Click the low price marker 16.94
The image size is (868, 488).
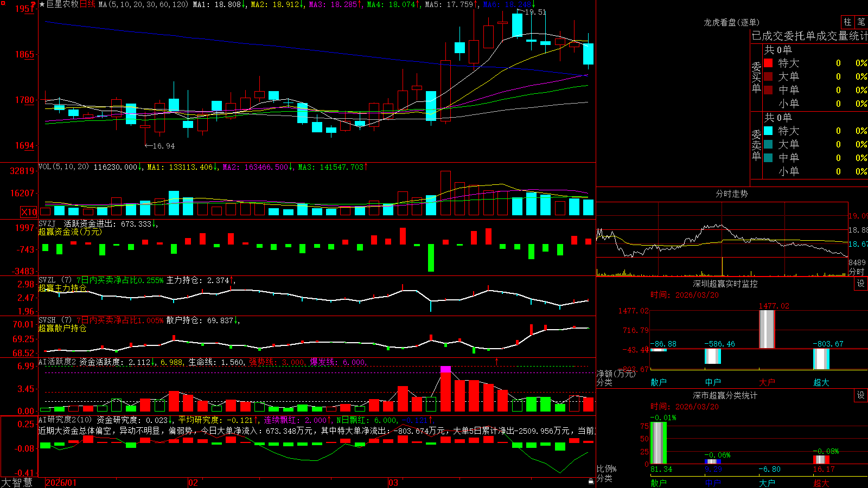pos(164,146)
